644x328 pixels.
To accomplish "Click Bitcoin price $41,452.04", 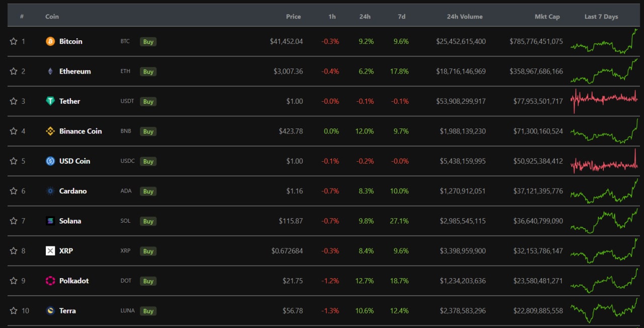I will (x=286, y=41).
